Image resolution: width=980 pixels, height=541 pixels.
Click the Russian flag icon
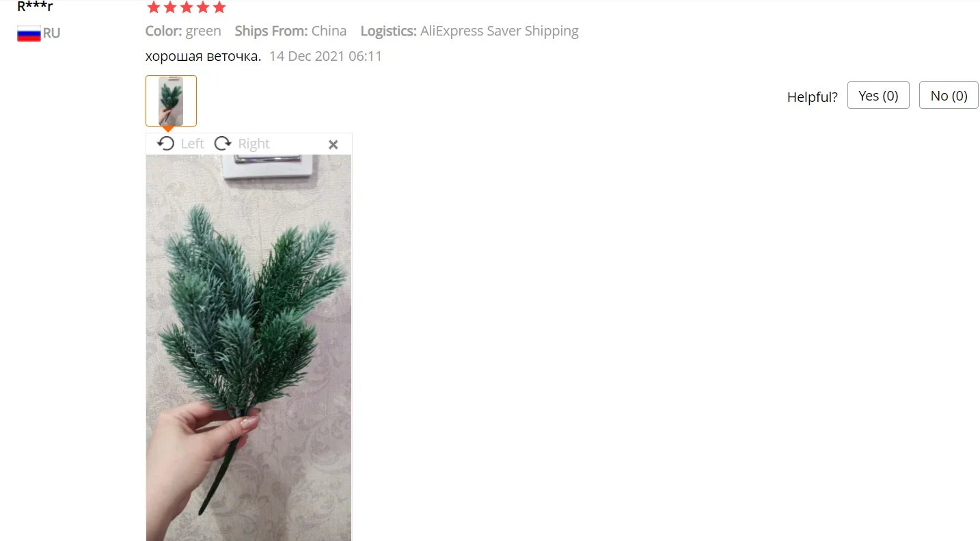click(x=29, y=34)
